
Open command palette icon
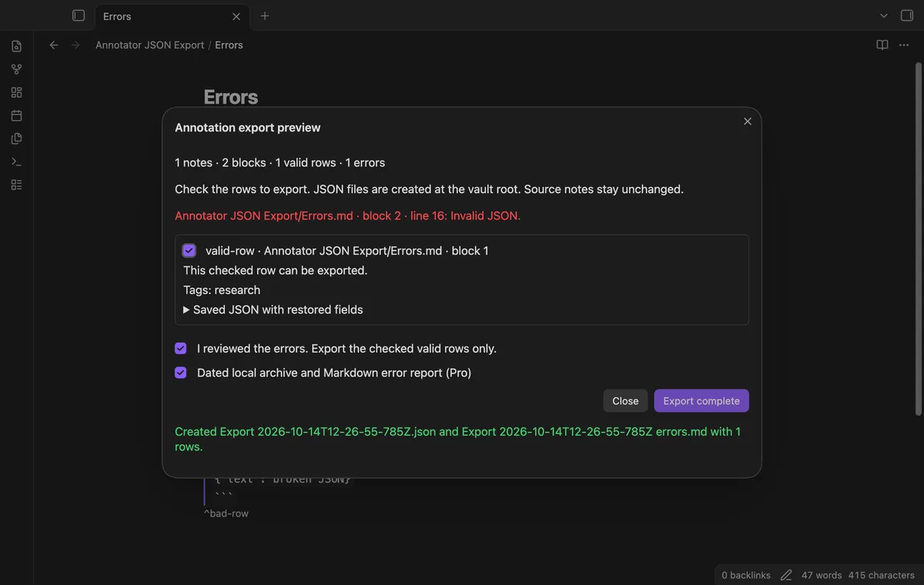[x=16, y=162]
